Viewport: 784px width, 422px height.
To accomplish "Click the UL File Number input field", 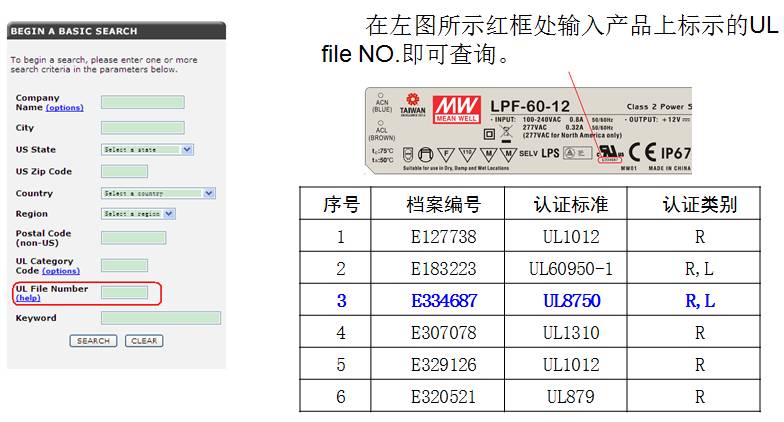I will (x=124, y=292).
